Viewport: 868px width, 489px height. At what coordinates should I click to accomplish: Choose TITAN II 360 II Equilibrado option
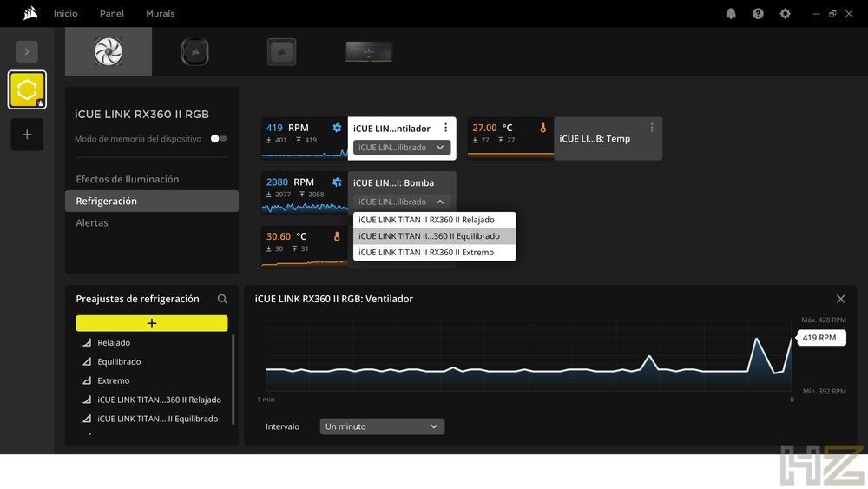point(435,236)
